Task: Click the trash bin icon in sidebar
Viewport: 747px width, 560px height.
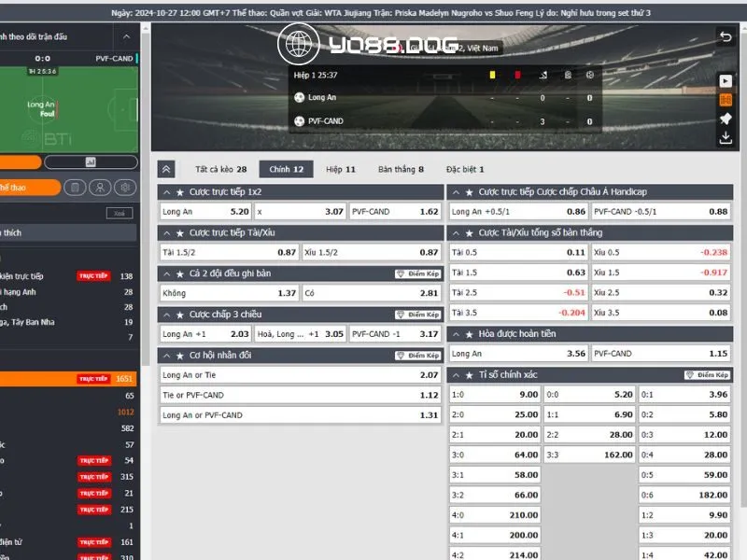Action: tap(75, 188)
